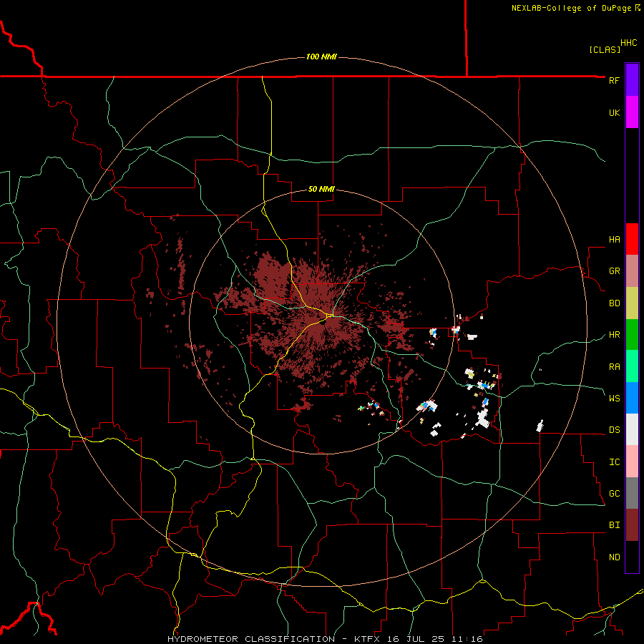Click the BI legend label

coord(614,525)
